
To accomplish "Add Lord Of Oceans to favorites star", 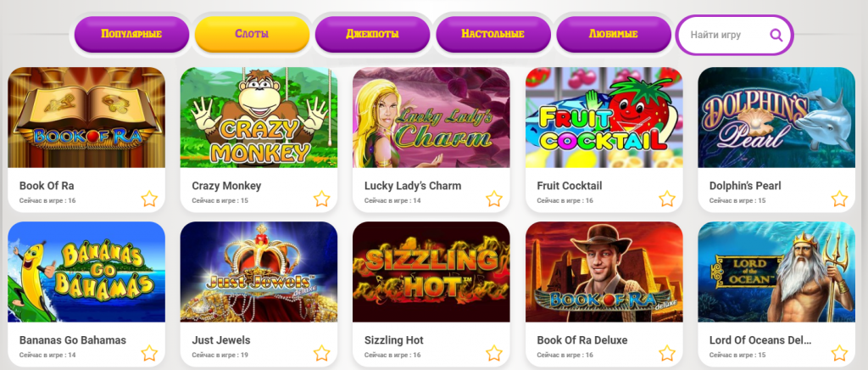I will [x=839, y=353].
